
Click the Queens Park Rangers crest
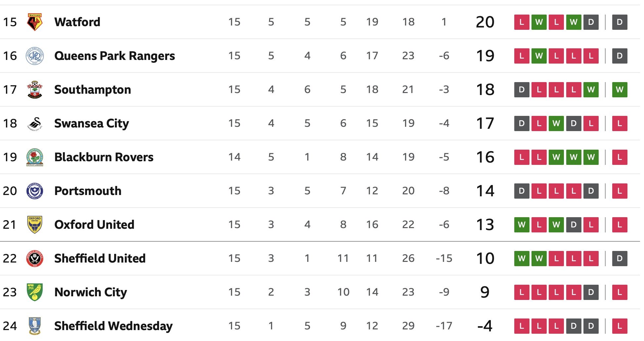pyautogui.click(x=35, y=56)
